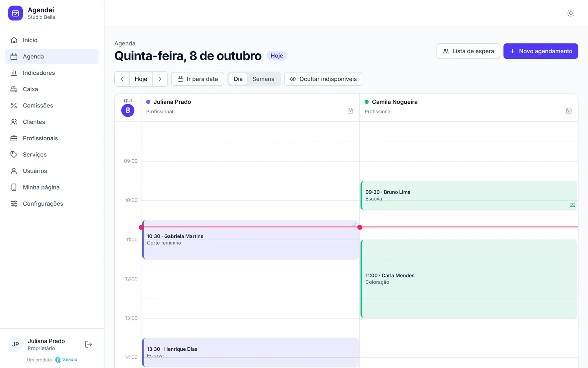Open the 11:00 Carla Mendes appointment

[469, 279]
